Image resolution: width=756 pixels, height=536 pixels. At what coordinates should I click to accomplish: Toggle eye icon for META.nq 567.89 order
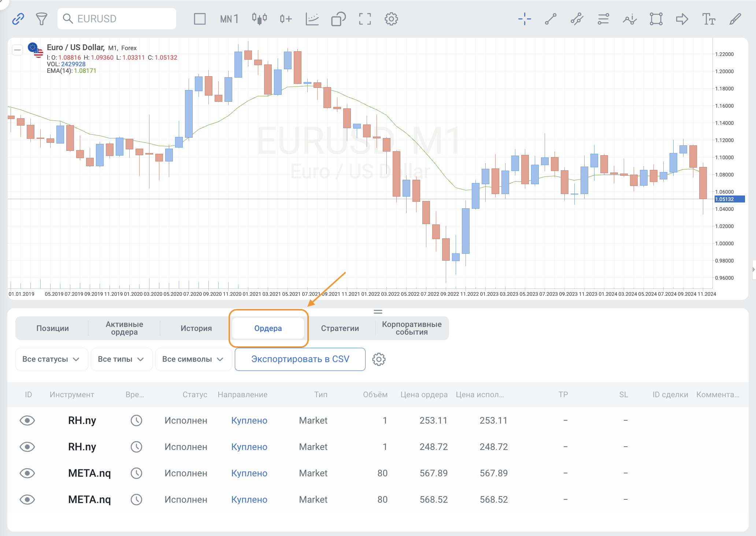(27, 473)
